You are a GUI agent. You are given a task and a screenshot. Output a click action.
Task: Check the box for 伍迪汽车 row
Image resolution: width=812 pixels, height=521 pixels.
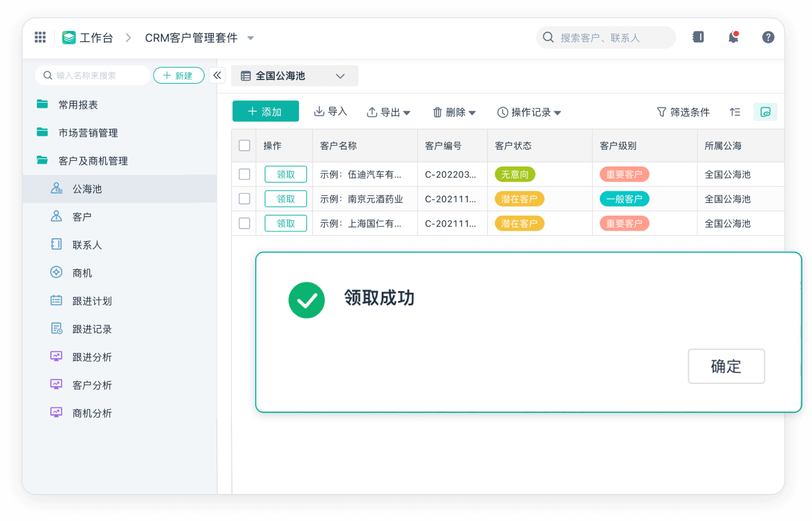[244, 174]
